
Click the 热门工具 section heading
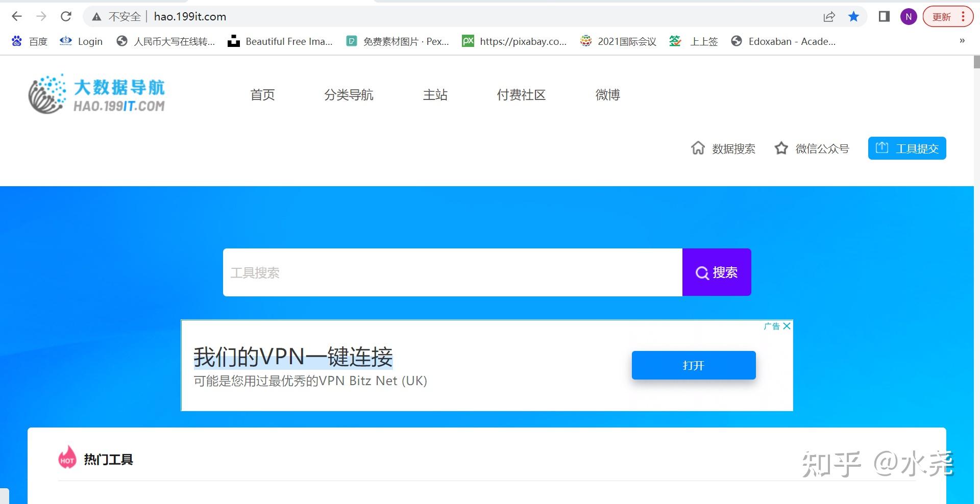point(108,460)
